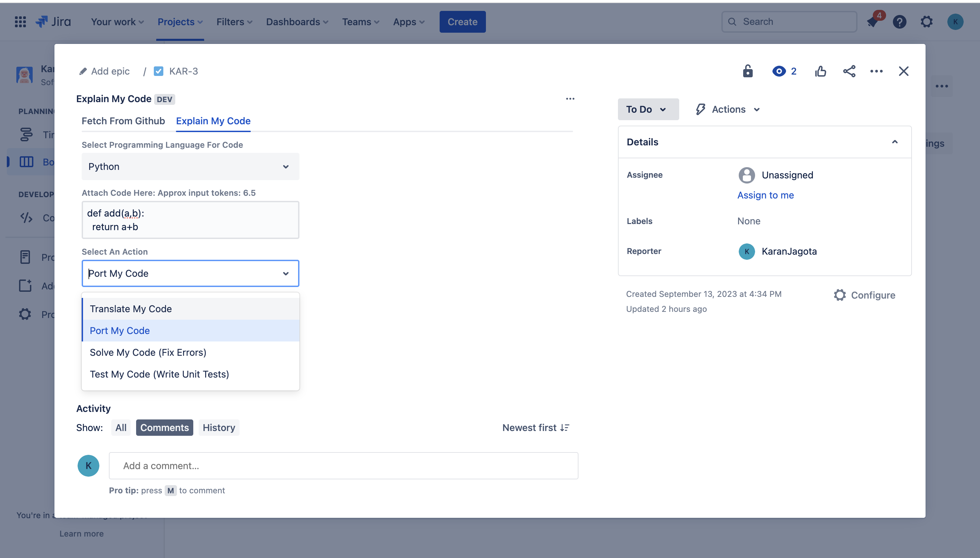This screenshot has width=980, height=558.
Task: Click the notifications bell icon
Action: click(872, 22)
